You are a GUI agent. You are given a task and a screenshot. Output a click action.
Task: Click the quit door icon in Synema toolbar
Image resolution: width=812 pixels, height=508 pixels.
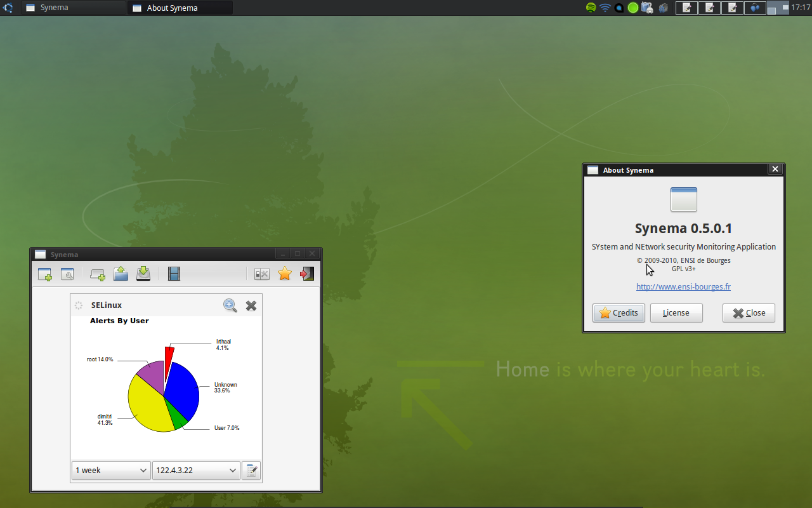point(307,274)
